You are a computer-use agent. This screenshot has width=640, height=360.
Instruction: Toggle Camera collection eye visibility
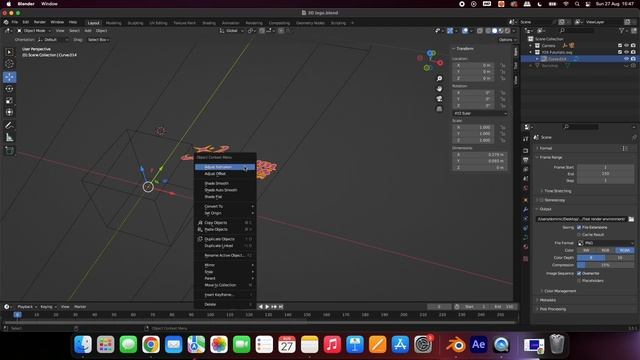627,46
